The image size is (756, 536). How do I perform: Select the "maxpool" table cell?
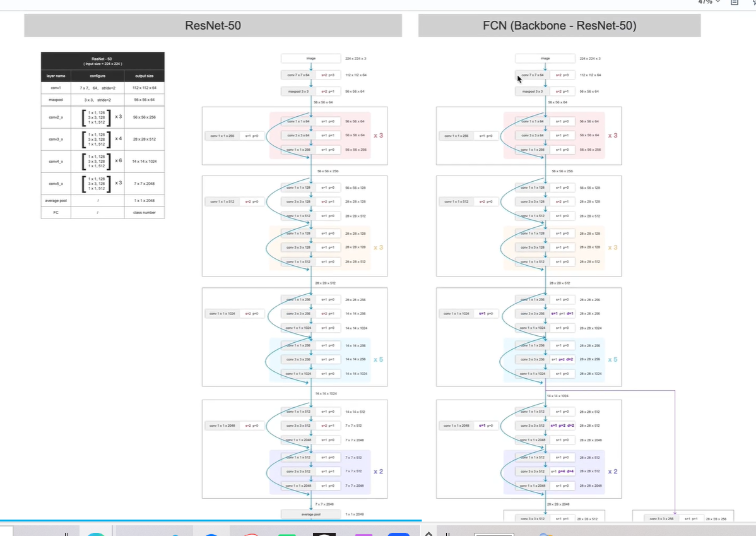(x=56, y=100)
